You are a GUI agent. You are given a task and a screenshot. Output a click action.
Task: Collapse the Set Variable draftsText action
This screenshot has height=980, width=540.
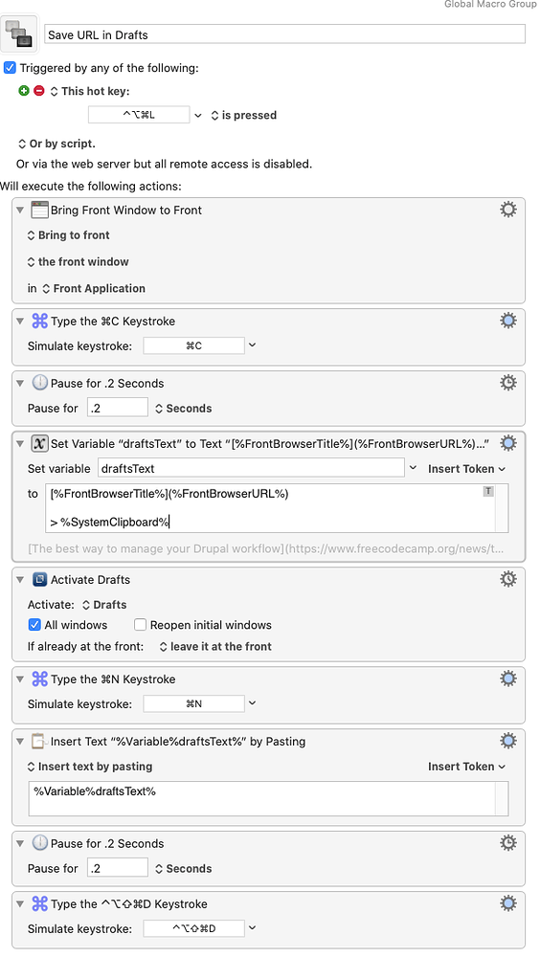pos(20,444)
